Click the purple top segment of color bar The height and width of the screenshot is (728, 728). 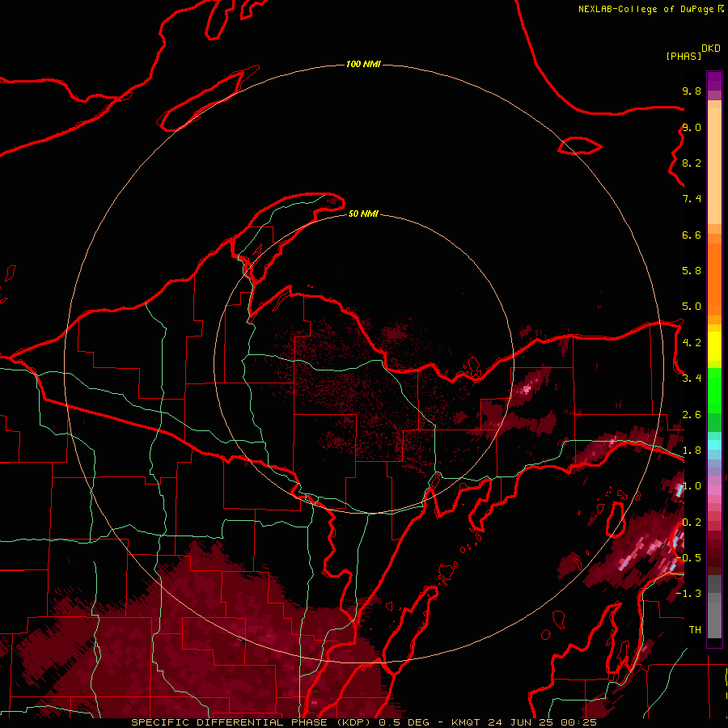click(714, 81)
